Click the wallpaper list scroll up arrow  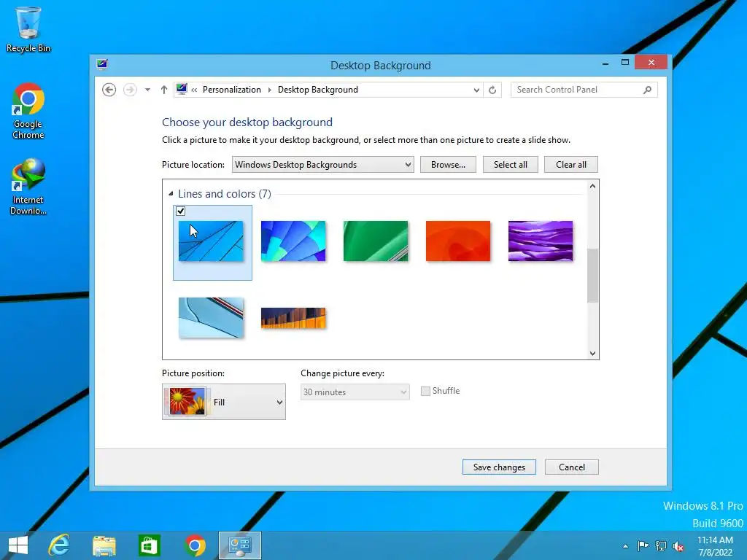592,186
